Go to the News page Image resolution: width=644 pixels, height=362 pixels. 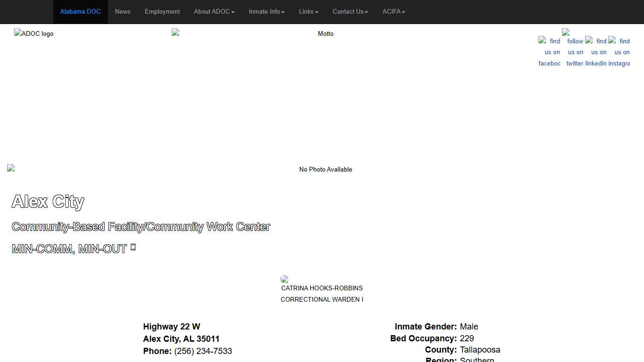[x=123, y=12]
